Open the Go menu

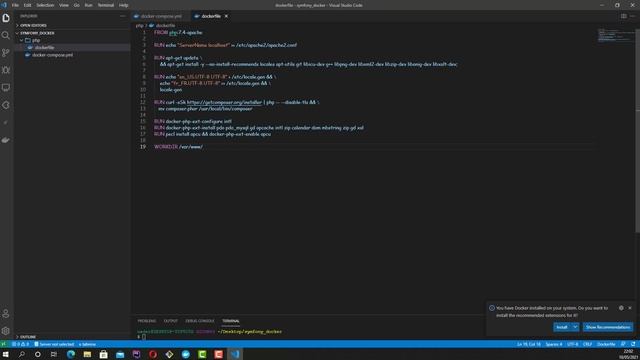pos(76,5)
